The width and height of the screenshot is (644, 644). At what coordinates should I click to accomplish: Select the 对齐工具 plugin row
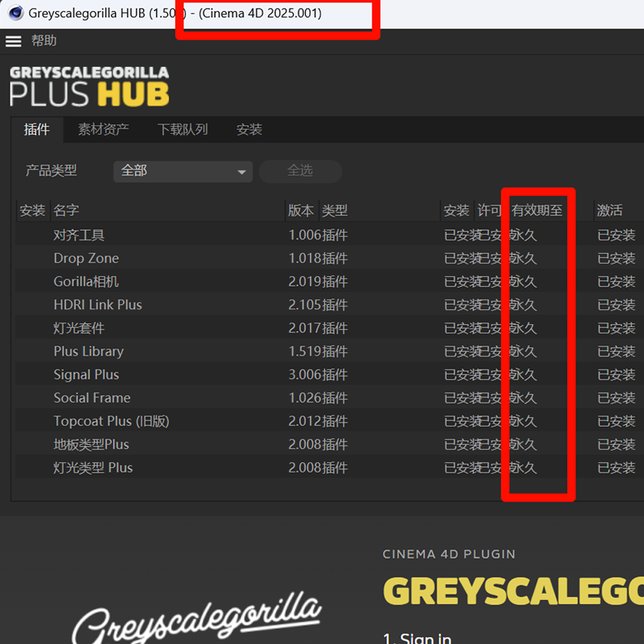tap(330, 235)
